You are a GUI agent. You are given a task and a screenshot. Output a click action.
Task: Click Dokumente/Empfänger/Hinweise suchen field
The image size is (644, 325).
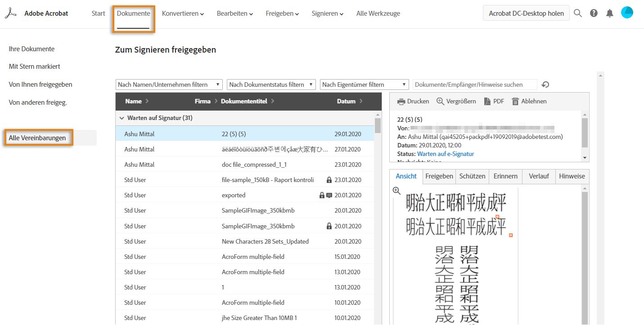pyautogui.click(x=475, y=85)
